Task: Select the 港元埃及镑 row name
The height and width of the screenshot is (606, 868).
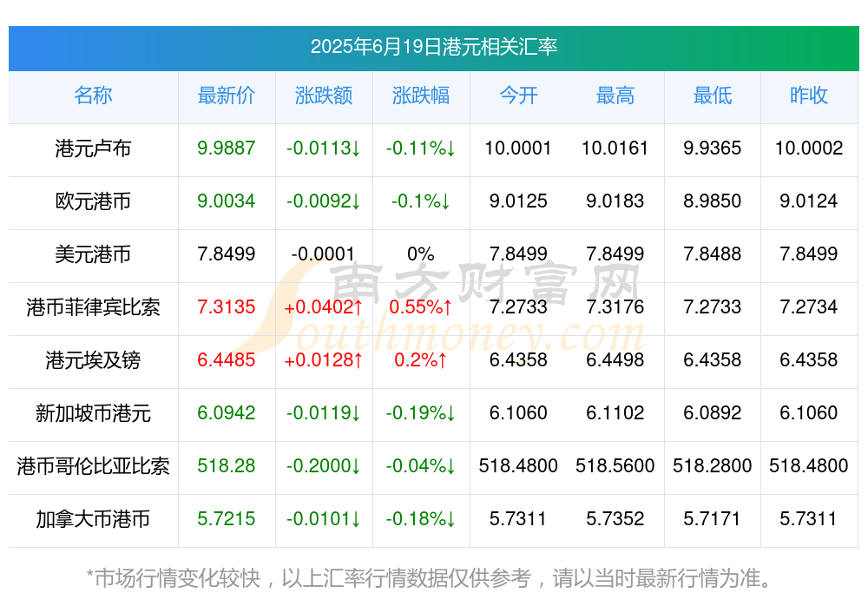Action: (93, 360)
